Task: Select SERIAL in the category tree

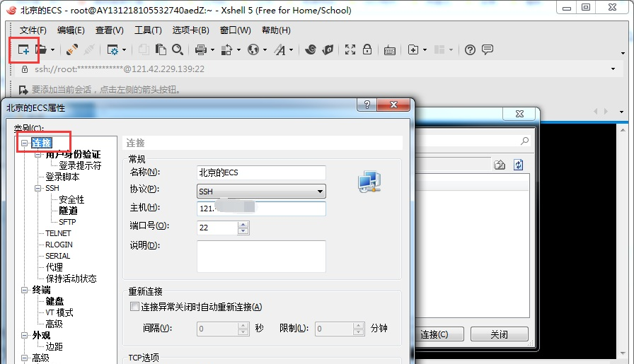Action: 57,256
